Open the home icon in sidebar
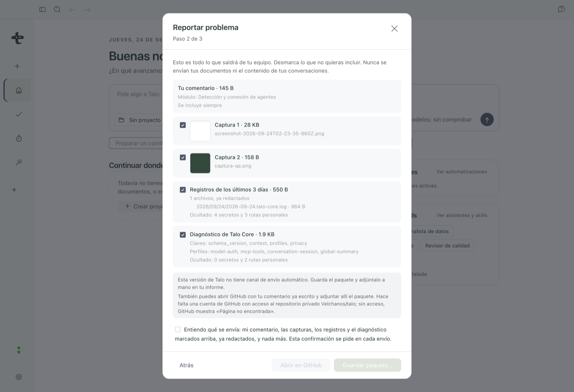 pos(18,90)
